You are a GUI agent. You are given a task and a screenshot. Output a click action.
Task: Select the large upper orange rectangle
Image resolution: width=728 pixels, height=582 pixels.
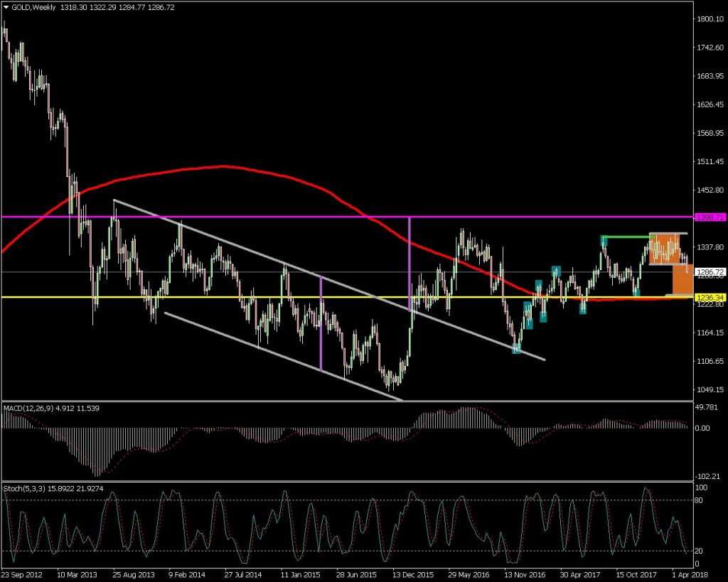pos(668,249)
